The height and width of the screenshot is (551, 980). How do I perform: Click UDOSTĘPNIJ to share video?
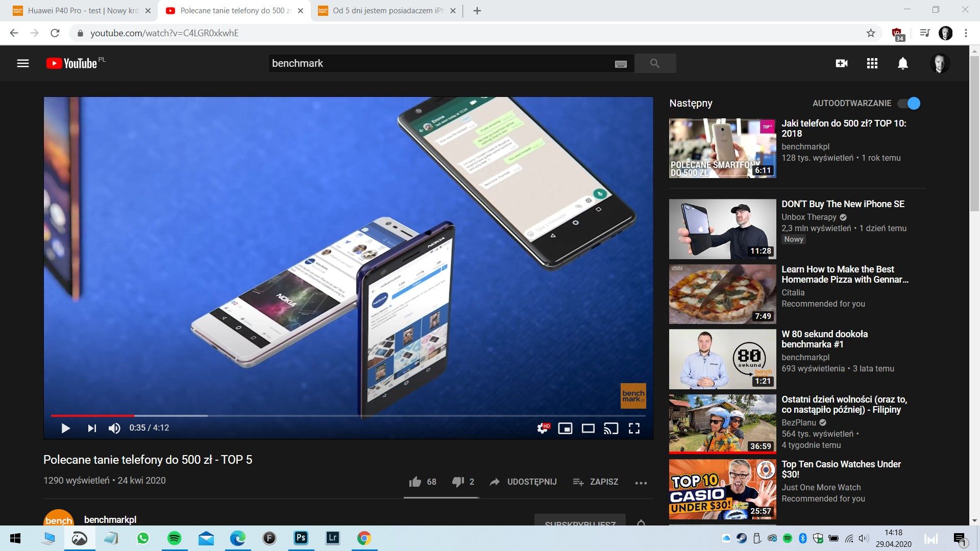[523, 482]
